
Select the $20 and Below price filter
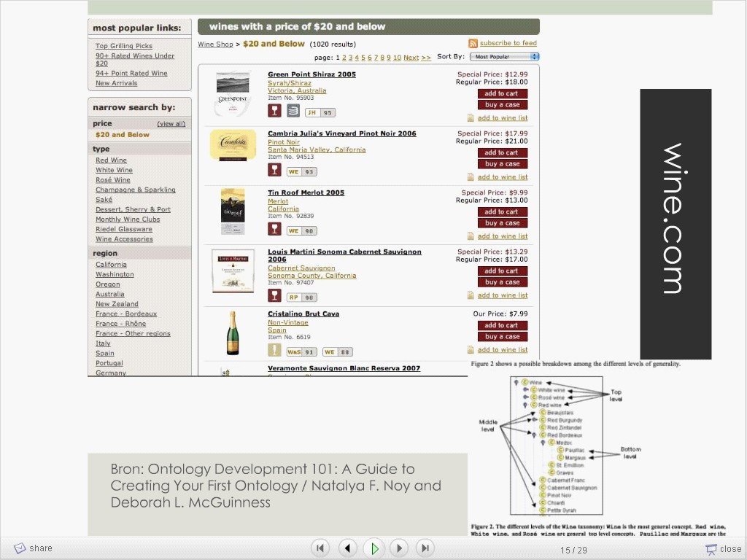click(123, 135)
